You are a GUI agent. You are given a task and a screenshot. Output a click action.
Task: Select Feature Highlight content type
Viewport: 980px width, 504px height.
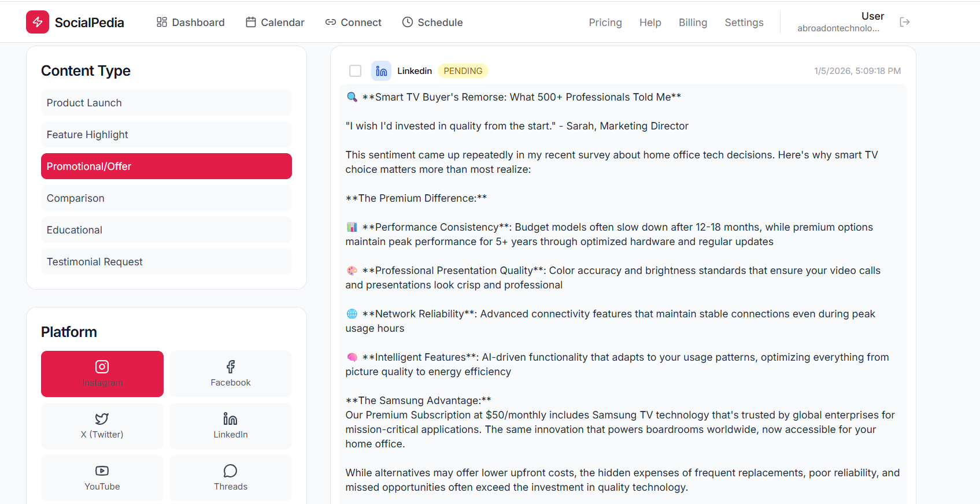[x=167, y=134]
